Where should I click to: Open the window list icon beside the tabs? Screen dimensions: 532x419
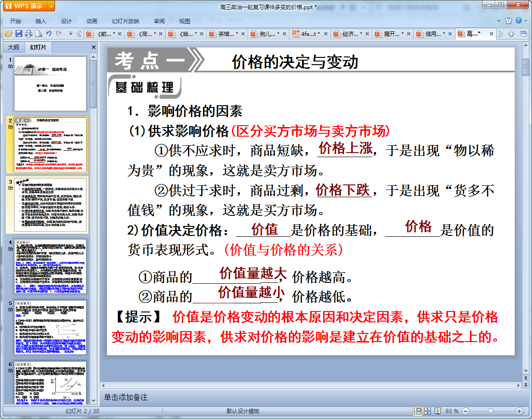click(x=523, y=34)
